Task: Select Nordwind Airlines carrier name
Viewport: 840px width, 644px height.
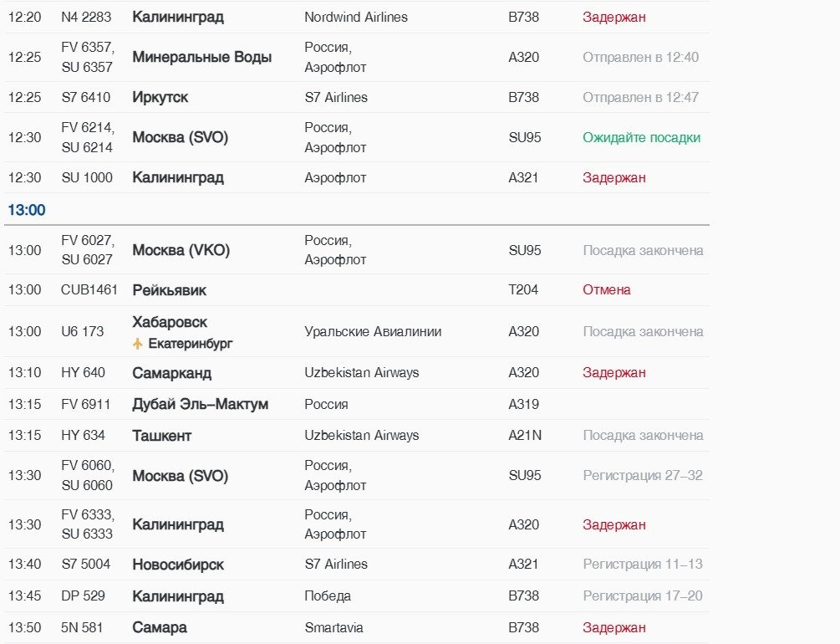Action: click(x=356, y=18)
